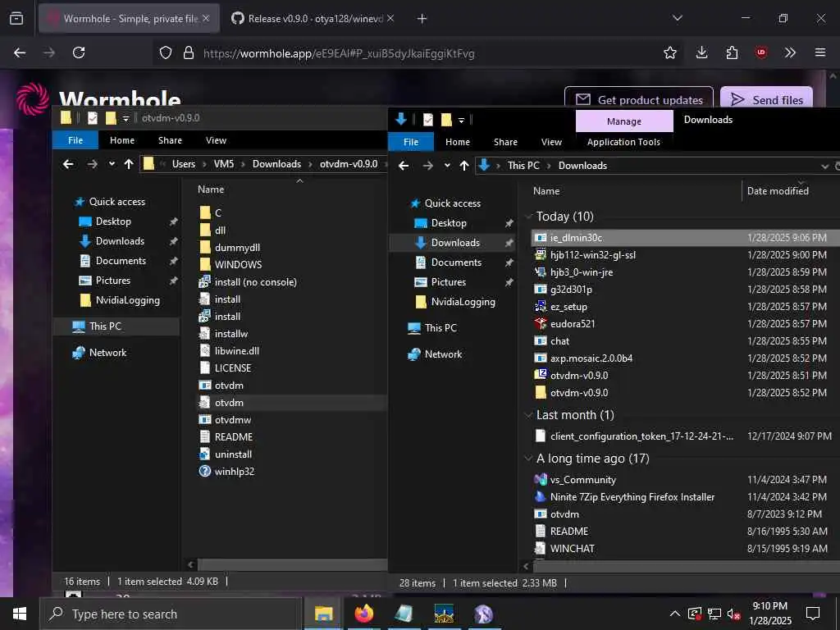Open File menu in otvdm-v0.9.0 window
840x630 pixels.
(x=75, y=140)
